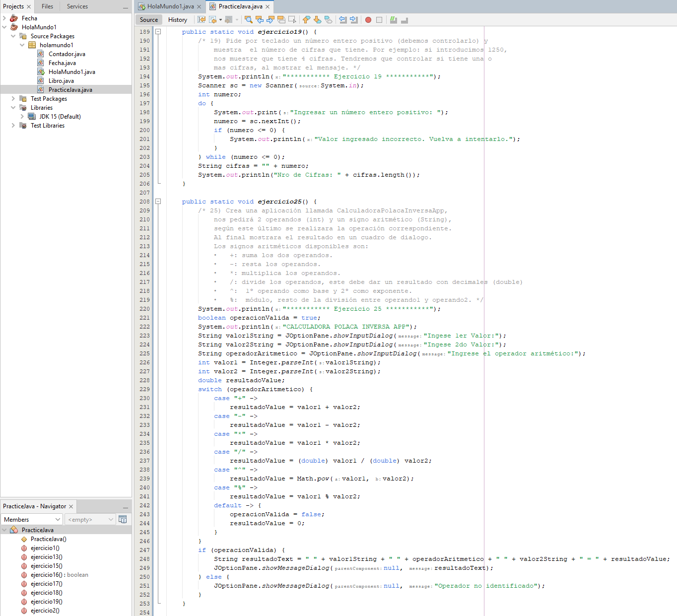The height and width of the screenshot is (616, 677).
Task: Click the Last Edit location icon
Action: click(202, 20)
